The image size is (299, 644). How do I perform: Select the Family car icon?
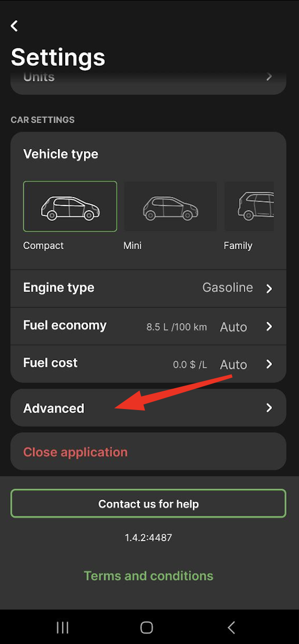pos(250,206)
